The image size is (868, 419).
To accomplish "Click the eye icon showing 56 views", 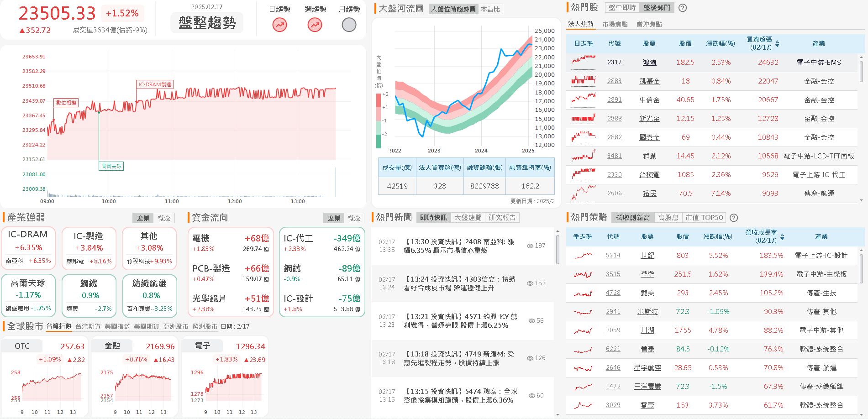I will tap(532, 320).
